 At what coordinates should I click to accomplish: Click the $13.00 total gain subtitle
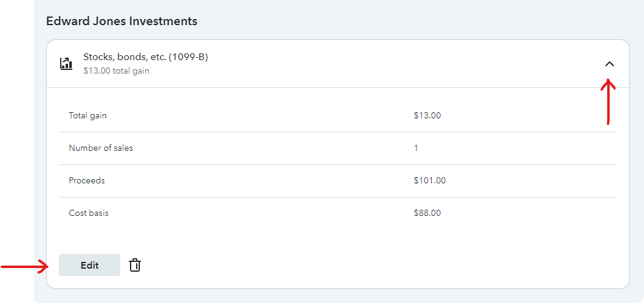pos(117,71)
